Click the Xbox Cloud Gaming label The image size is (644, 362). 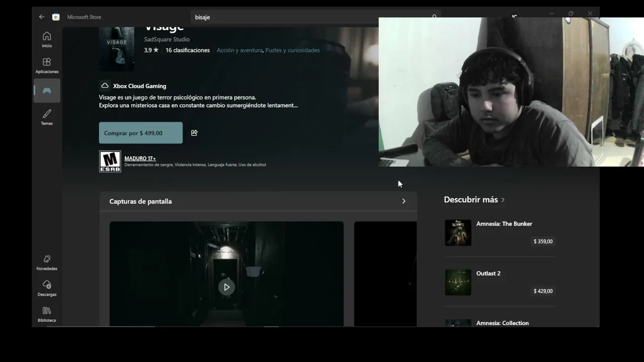[139, 86]
